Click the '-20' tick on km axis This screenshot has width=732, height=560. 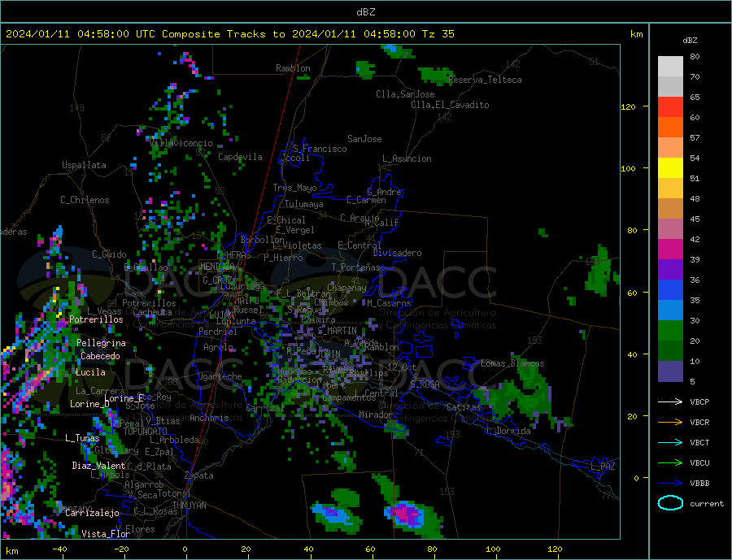coord(121,549)
